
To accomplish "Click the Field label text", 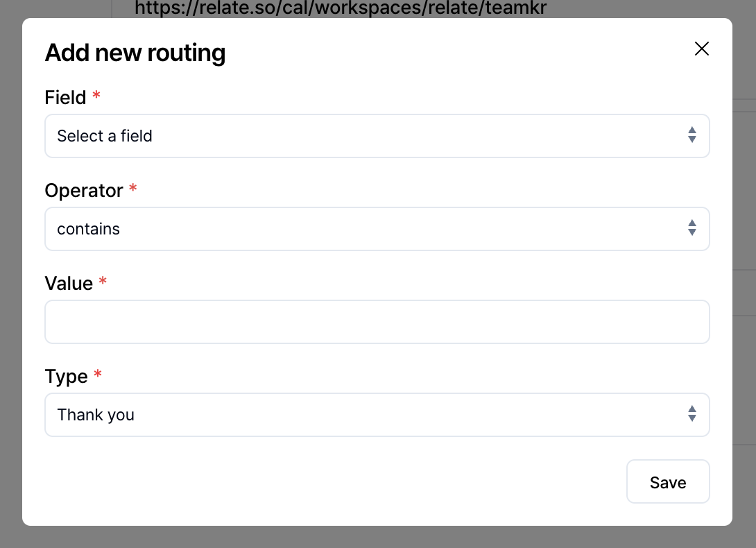I will point(66,97).
